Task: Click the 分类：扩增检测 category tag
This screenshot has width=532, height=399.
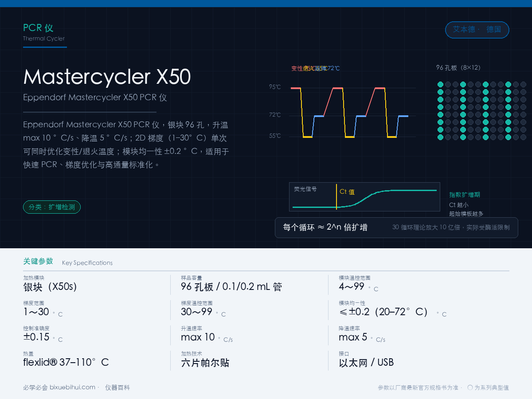Action: tap(52, 207)
